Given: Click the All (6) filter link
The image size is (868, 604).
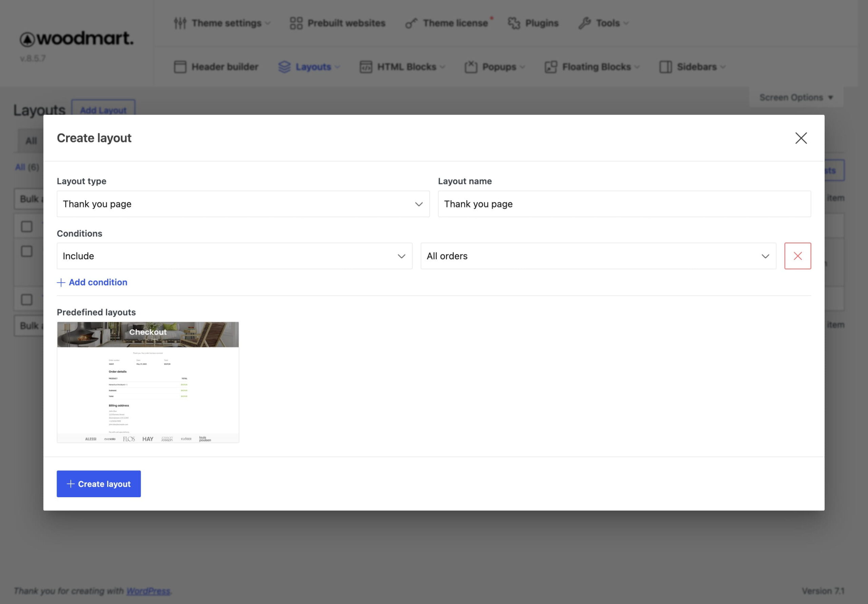Looking at the screenshot, I should [27, 167].
